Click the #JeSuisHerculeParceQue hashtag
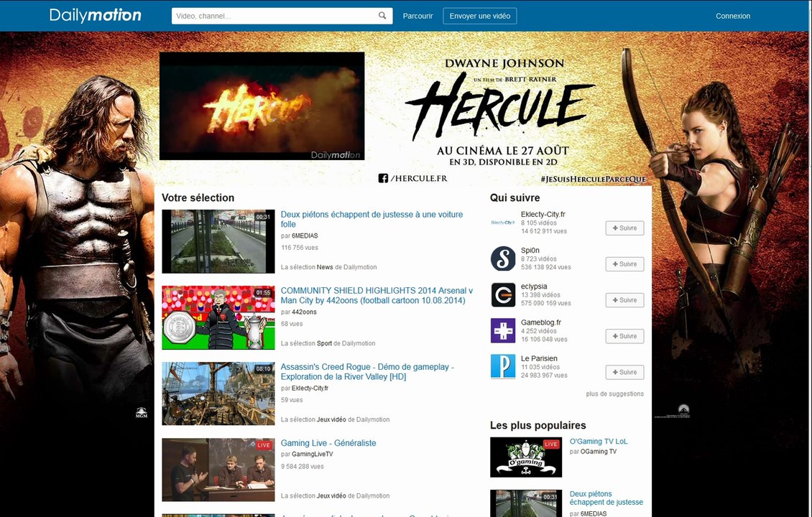812x517 pixels. pyautogui.click(x=593, y=179)
